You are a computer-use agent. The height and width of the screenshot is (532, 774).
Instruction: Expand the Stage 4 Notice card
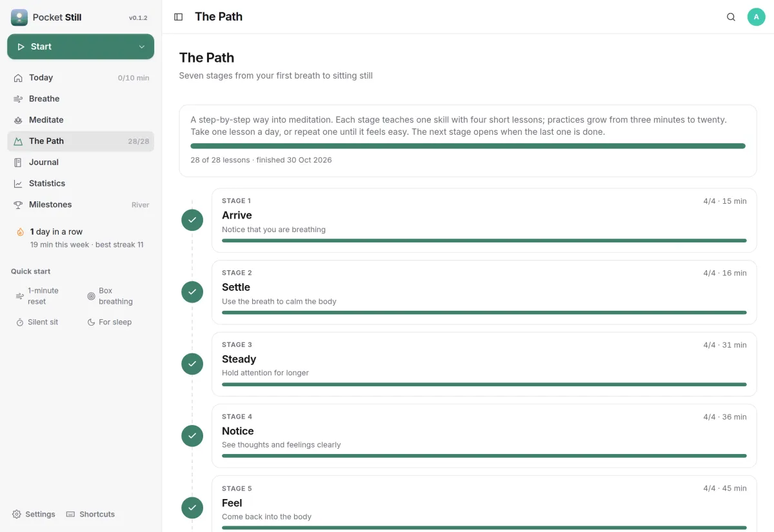click(484, 436)
